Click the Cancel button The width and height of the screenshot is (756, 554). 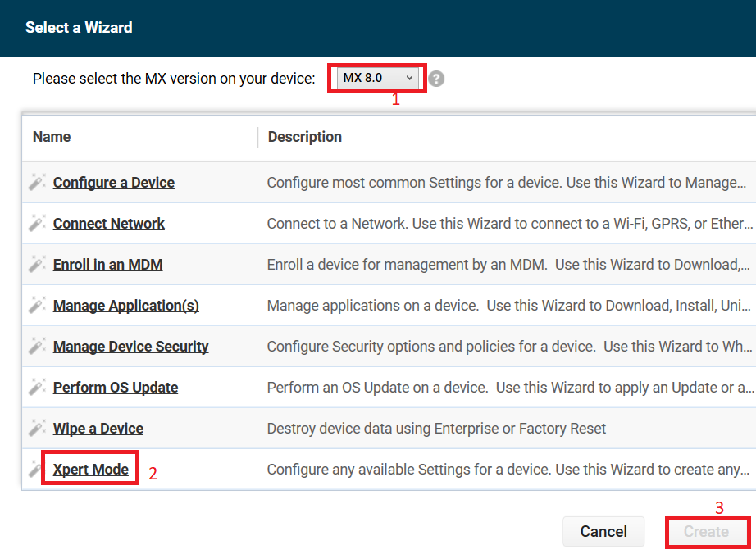[603, 532]
